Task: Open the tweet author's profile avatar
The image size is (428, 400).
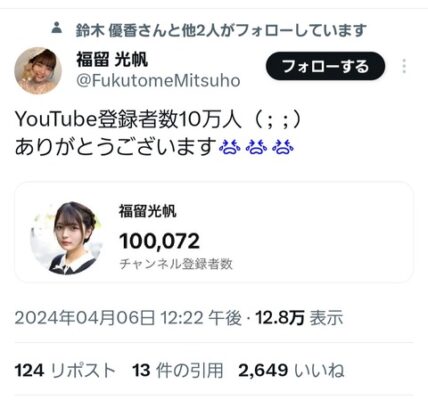Action: click(38, 70)
